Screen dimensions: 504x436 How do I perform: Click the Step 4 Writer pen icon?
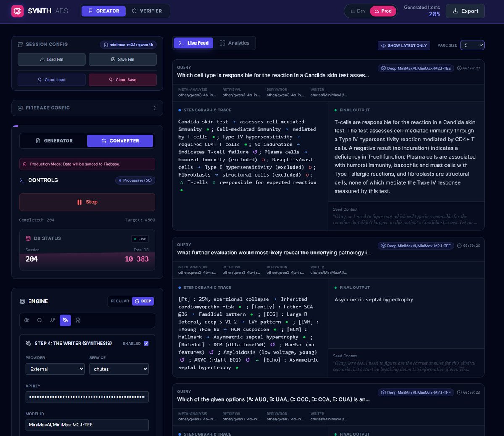(29, 344)
